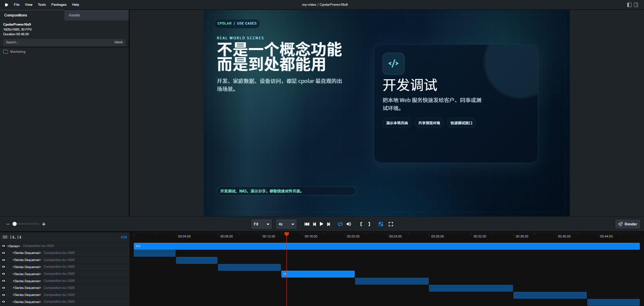Image resolution: width=644 pixels, height=306 pixels.
Task: Open the Packages menu
Action: 59,5
